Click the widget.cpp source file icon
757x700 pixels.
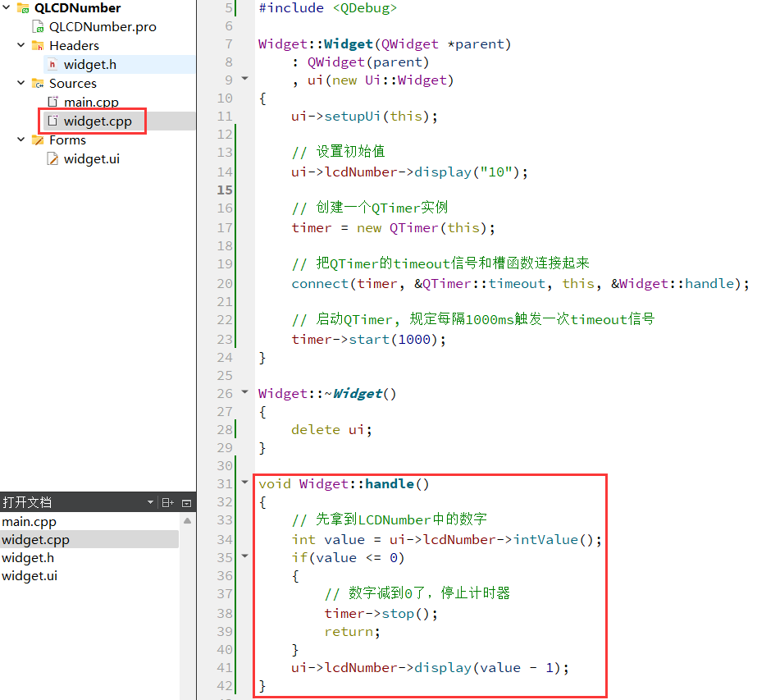click(x=52, y=121)
